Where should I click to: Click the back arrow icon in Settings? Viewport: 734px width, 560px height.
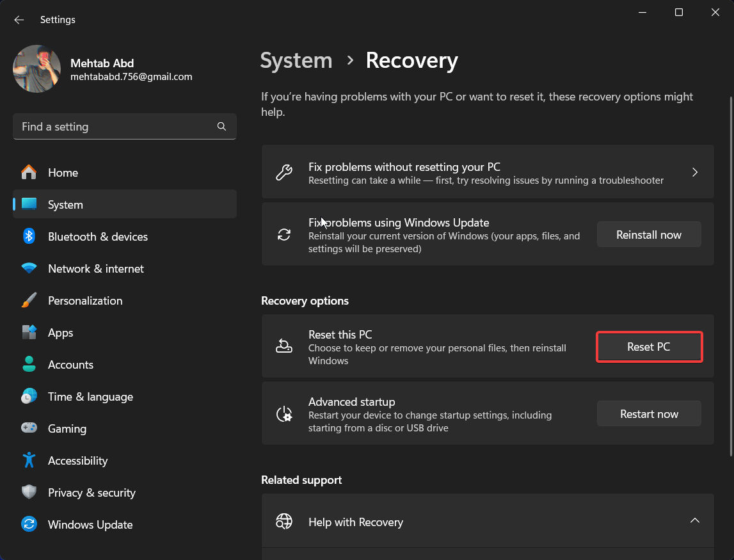pos(19,20)
